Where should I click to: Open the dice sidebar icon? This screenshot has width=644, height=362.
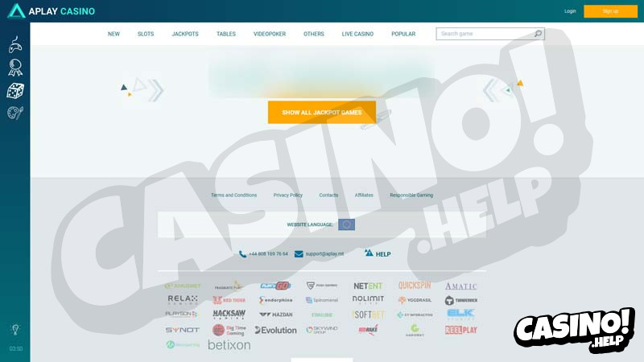15,91
